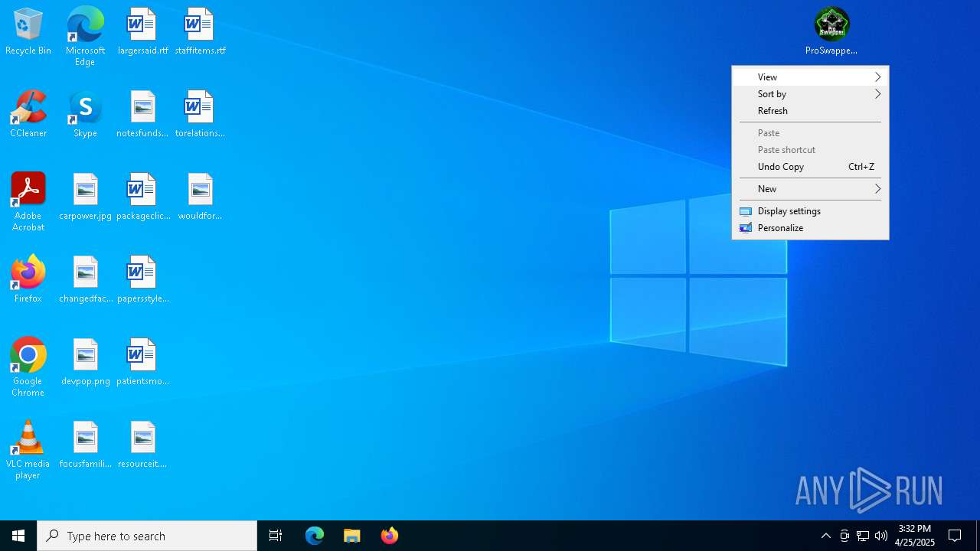Select the staffitems.rtf file icon
This screenshot has width=980, height=551.
(200, 31)
